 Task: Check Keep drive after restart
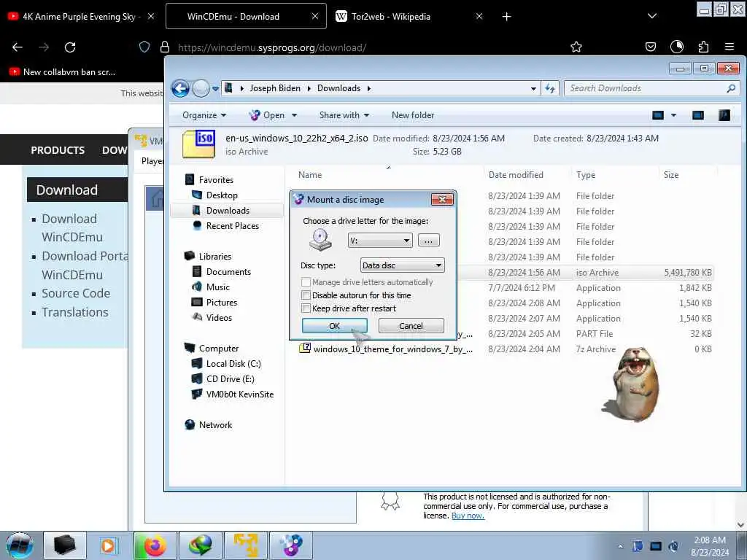306,308
